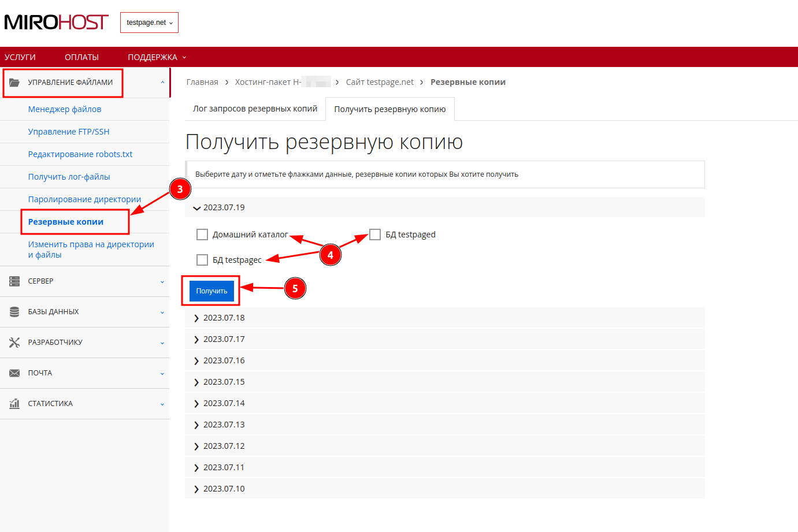Screen dimensions: 798x532
Task: Expand the Почта sidebar chevron
Action: coord(162,374)
